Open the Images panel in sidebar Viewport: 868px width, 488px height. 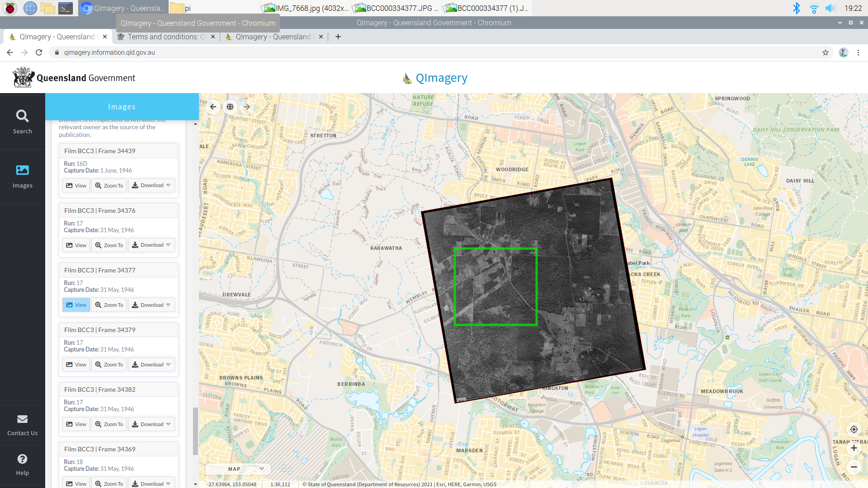coord(22,176)
